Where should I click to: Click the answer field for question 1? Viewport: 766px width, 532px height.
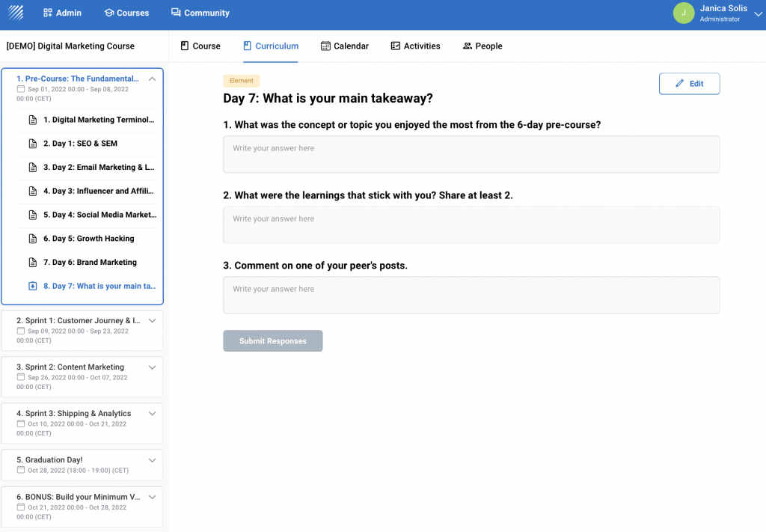click(x=471, y=154)
